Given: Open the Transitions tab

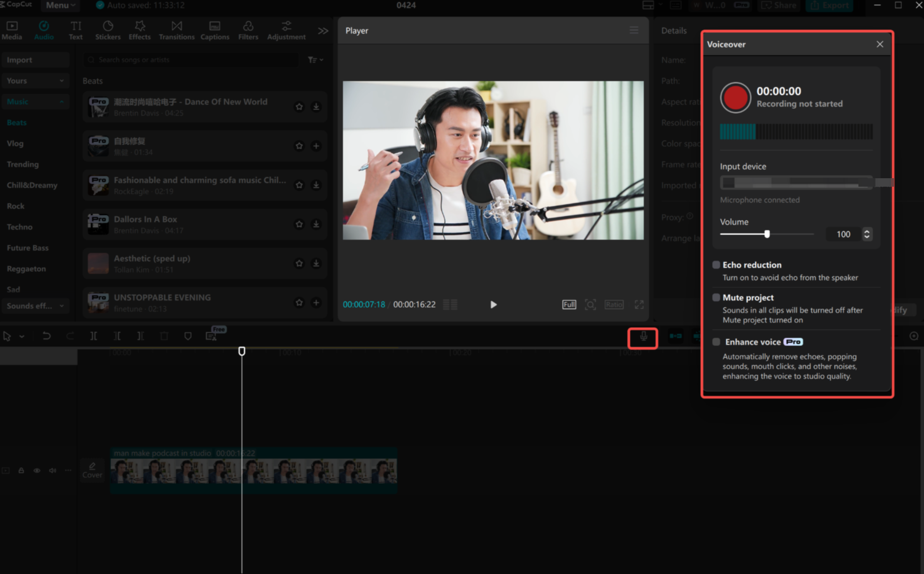Looking at the screenshot, I should pos(177,30).
